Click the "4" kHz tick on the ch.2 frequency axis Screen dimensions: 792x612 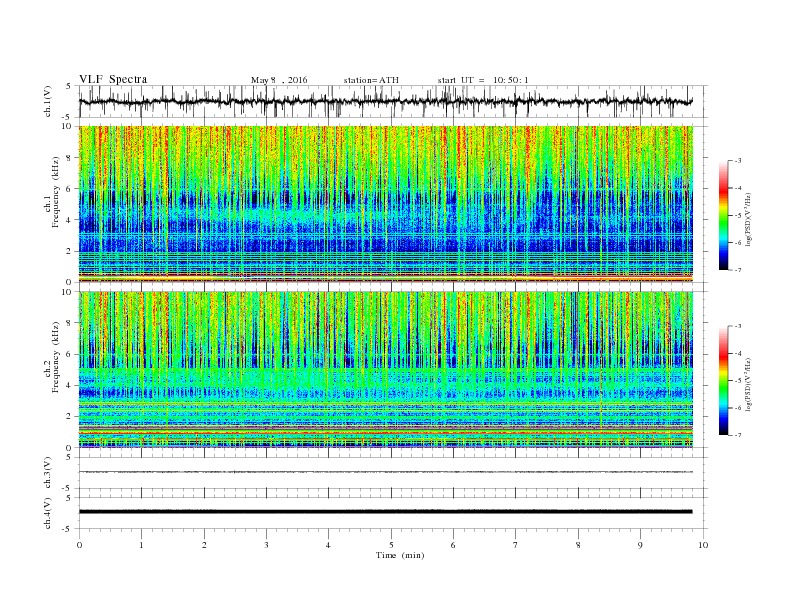click(69, 385)
